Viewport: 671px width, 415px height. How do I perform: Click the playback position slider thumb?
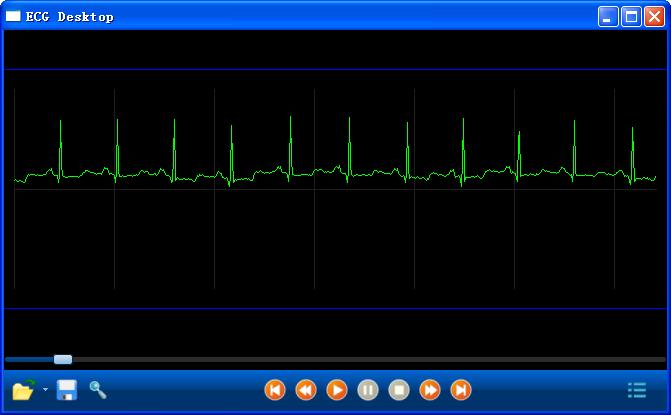click(x=63, y=359)
